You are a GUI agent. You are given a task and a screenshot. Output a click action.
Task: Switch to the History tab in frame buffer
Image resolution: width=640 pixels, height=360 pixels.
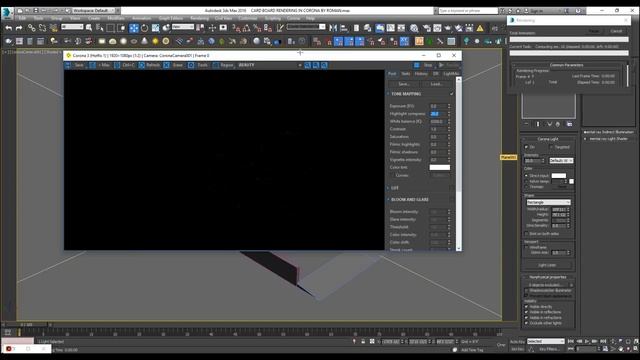[421, 74]
